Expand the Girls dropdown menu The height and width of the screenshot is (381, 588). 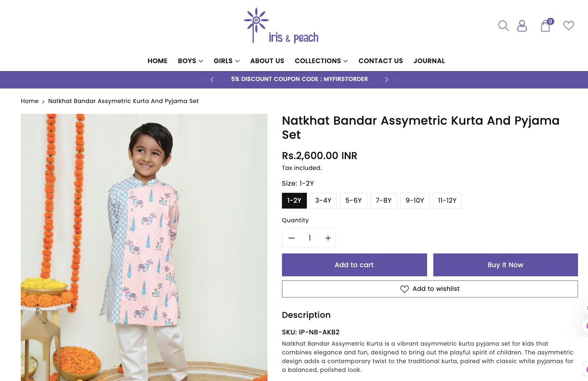click(x=227, y=61)
